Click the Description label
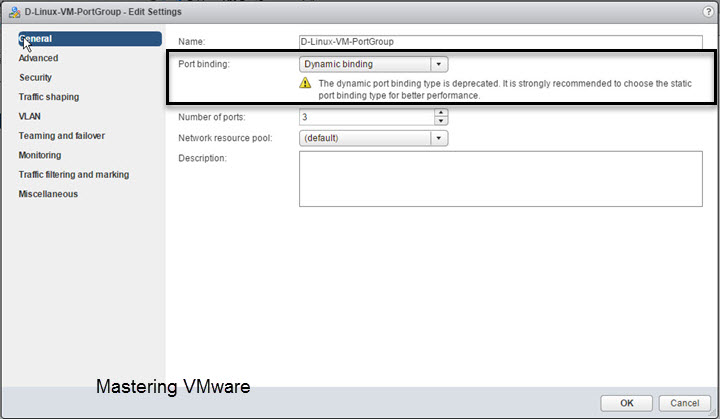Screen dimensions: 720x419 [202, 158]
